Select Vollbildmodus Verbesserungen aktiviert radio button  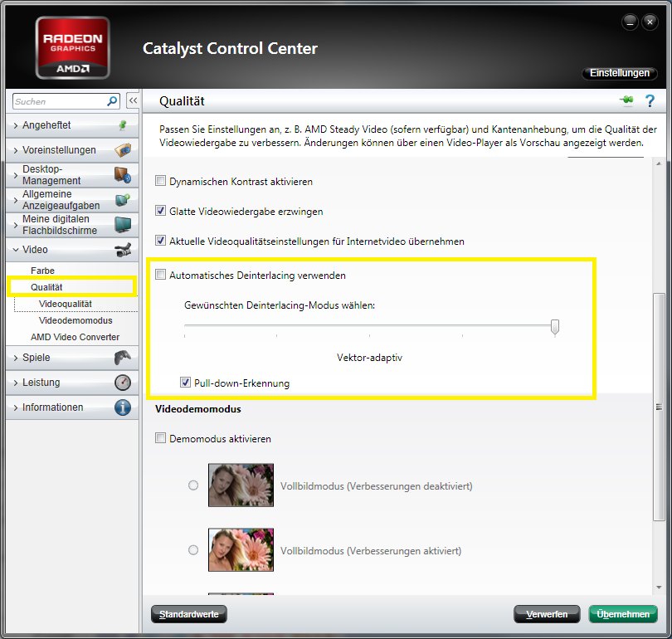point(193,550)
